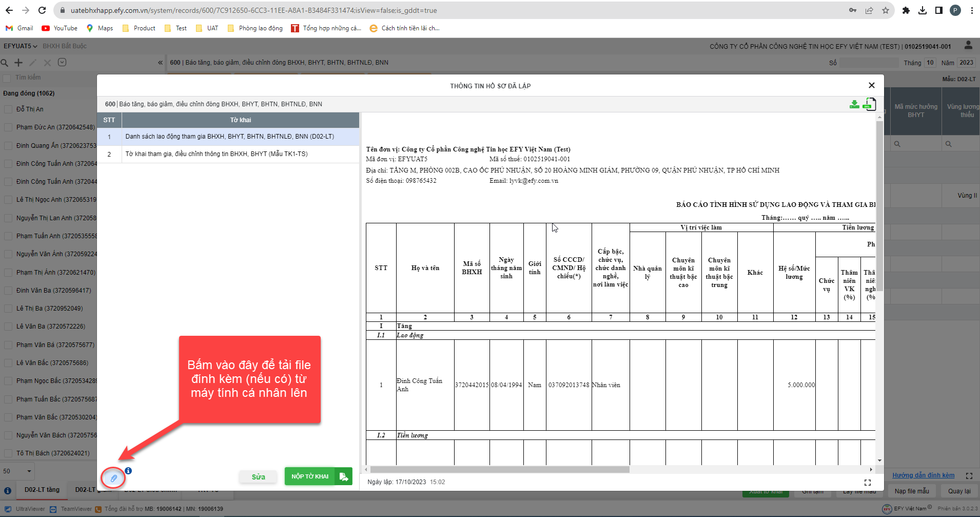Click the horizontal scrollbar under document preview
The height and width of the screenshot is (517, 980).
(x=499, y=469)
